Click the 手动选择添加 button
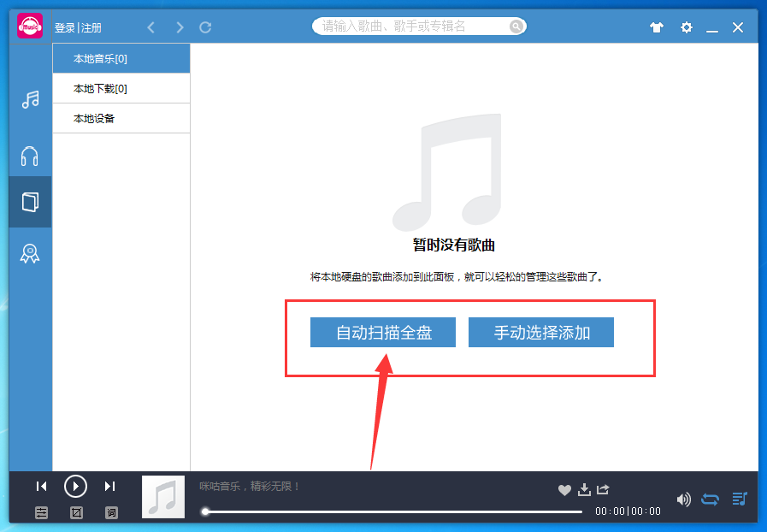 pyautogui.click(x=540, y=333)
